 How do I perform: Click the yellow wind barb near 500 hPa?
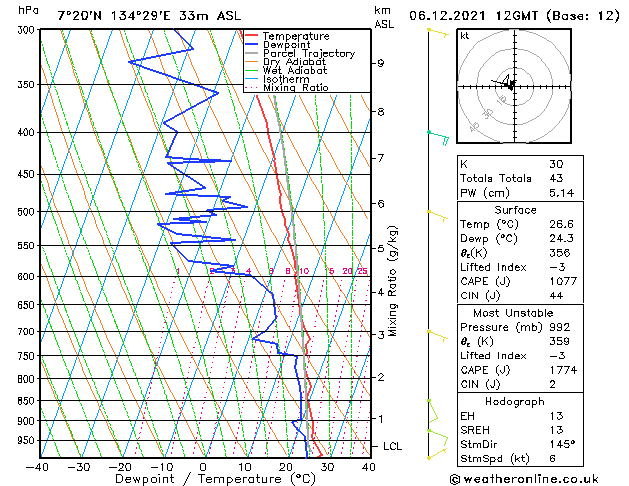[x=438, y=216]
